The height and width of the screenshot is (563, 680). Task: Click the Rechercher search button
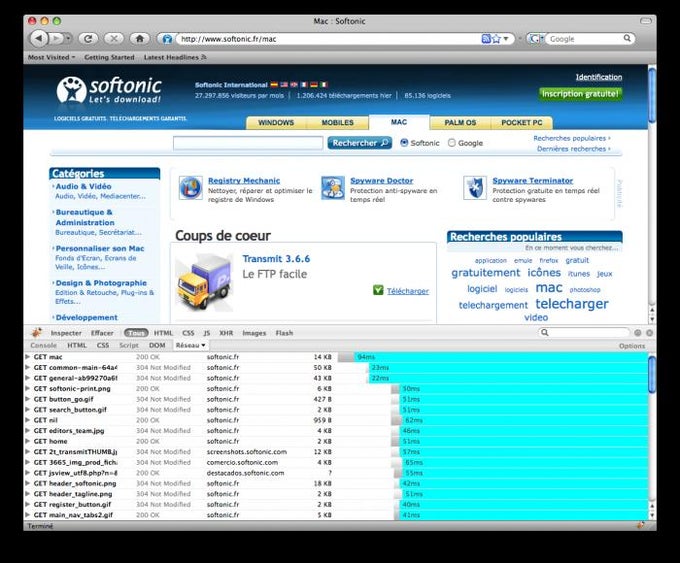click(360, 143)
